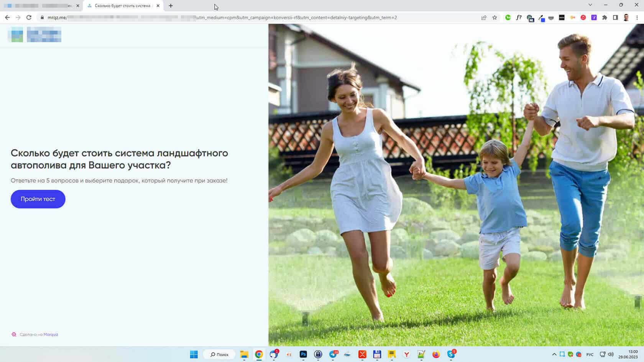The height and width of the screenshot is (362, 644).
Task: Open Telegram from the taskbar
Action: pos(333,354)
